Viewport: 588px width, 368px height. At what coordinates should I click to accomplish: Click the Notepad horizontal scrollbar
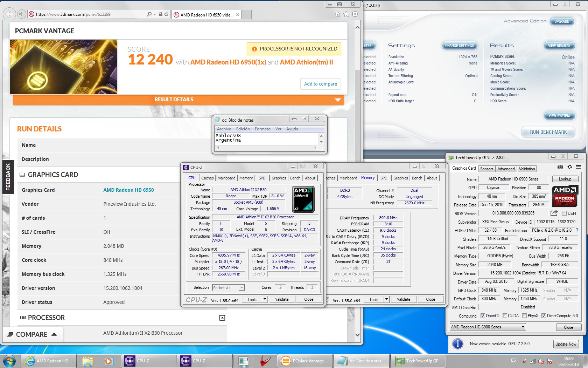267,148
